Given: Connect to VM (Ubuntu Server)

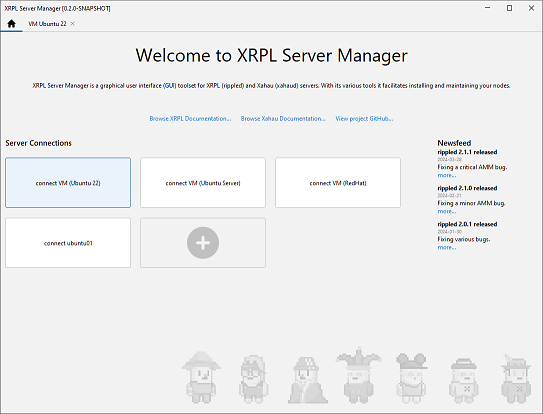Looking at the screenshot, I should 203,183.
